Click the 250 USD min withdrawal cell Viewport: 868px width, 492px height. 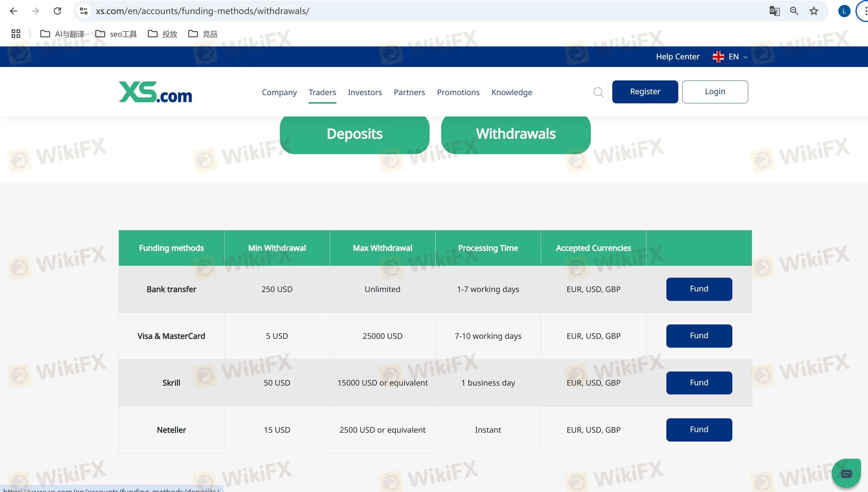[x=277, y=289]
